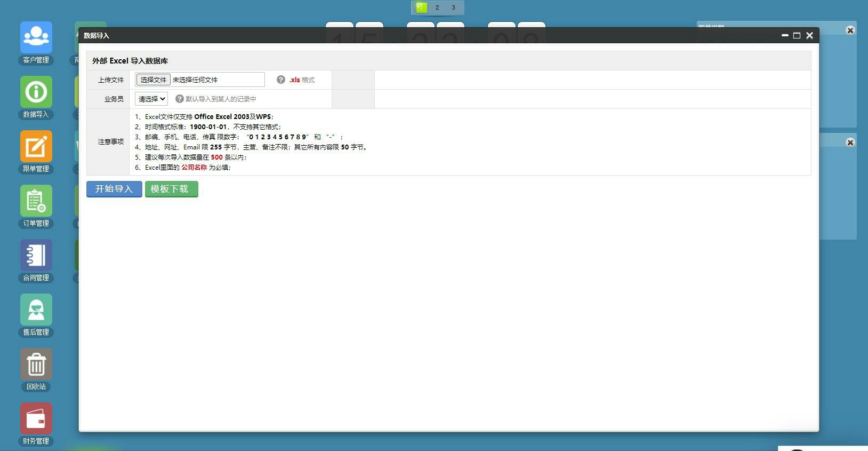Click the 上传文件 label
Image resolution: width=868 pixels, height=451 pixels.
click(x=111, y=80)
